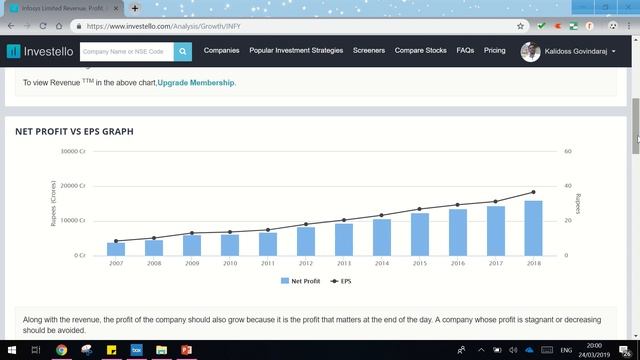
Task: Click the Investello logo icon
Action: coord(13,51)
